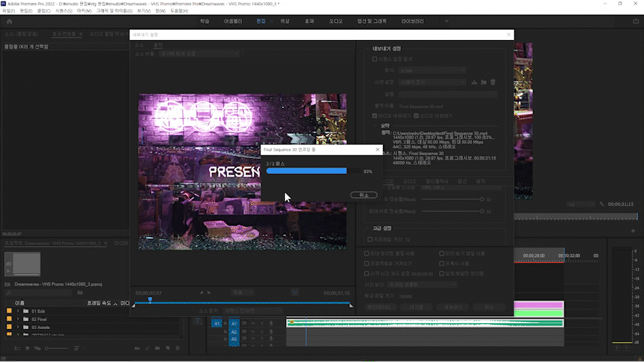
Task: Open the 형식 H.264 format dropdown
Action: click(432, 71)
